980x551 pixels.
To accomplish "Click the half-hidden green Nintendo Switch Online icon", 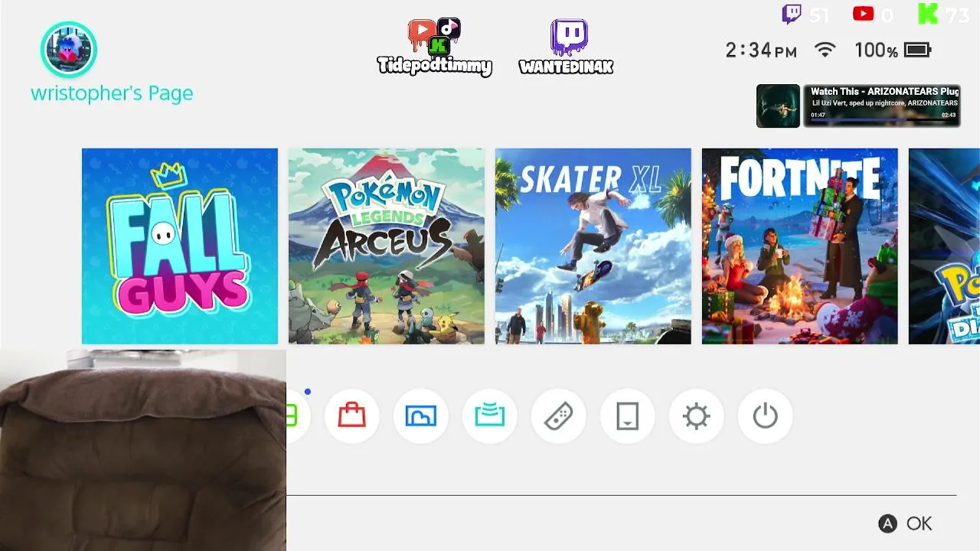I will [x=297, y=416].
